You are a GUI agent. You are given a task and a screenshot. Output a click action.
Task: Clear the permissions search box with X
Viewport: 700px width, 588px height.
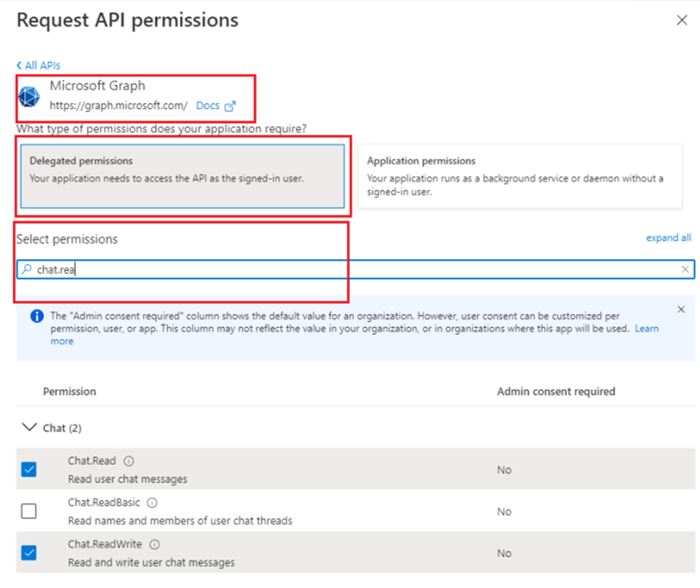click(x=685, y=269)
